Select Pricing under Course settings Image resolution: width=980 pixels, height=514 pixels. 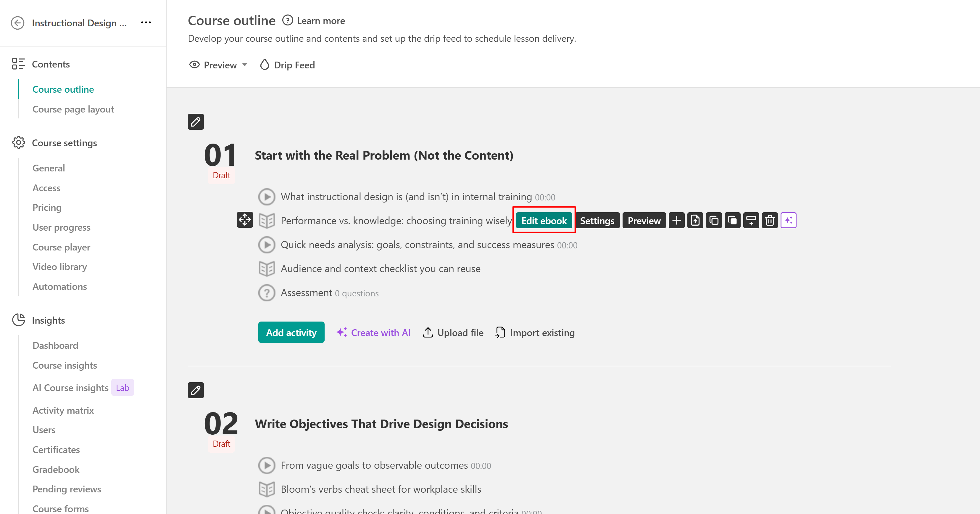(x=47, y=208)
